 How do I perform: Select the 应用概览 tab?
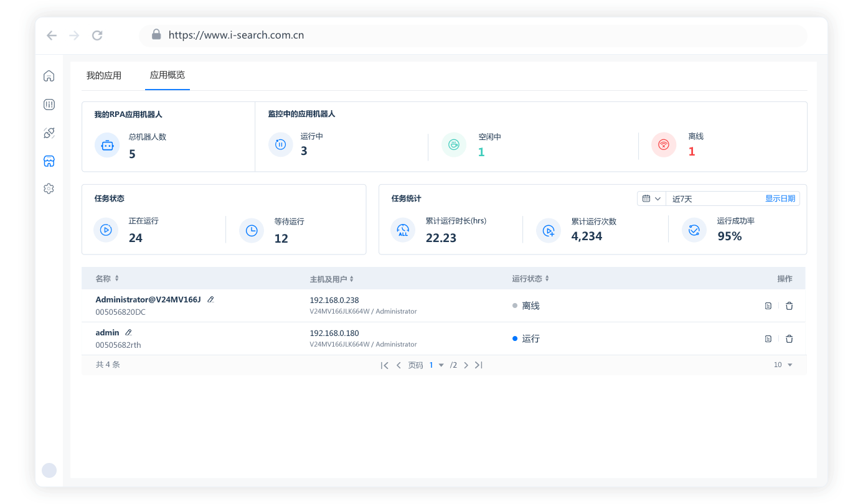(167, 75)
